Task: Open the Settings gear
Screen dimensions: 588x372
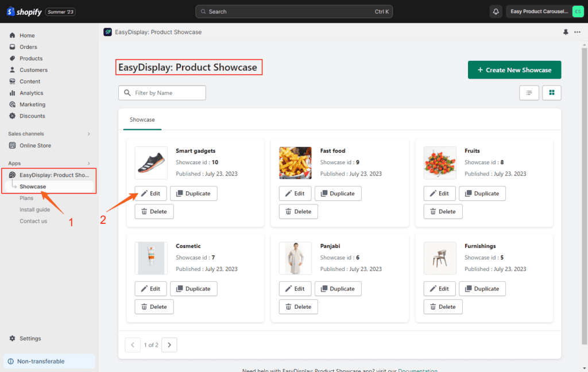Action: click(11, 338)
